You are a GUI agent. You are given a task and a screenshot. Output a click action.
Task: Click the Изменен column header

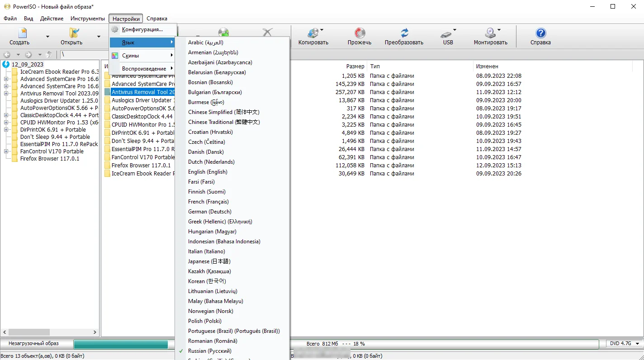coord(487,66)
